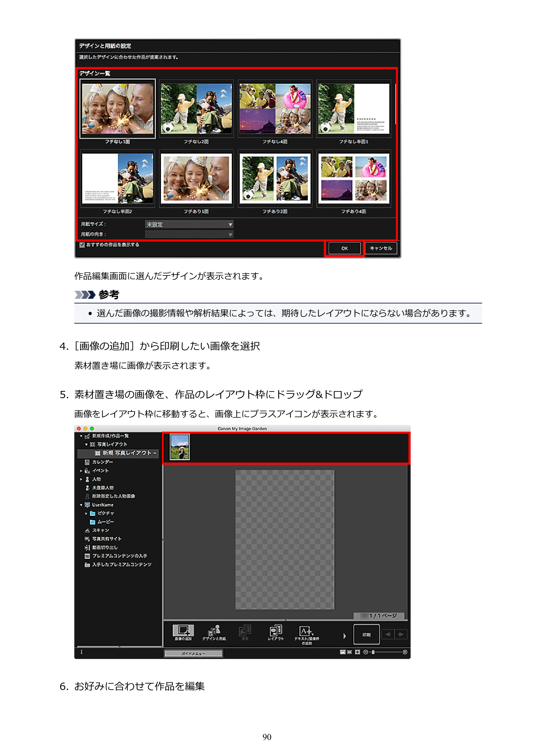Click the zoom in plus icon
Viewport: 534px width, 756px height.
(405, 652)
